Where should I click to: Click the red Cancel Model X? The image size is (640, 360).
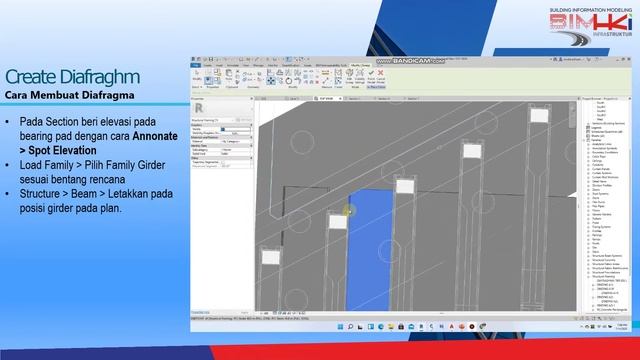point(380,73)
